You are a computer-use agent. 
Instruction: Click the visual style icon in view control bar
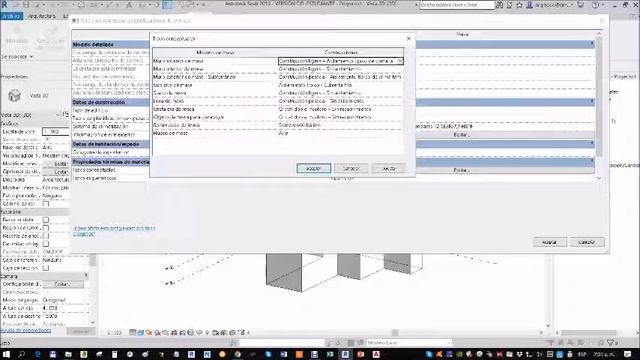click(x=141, y=333)
